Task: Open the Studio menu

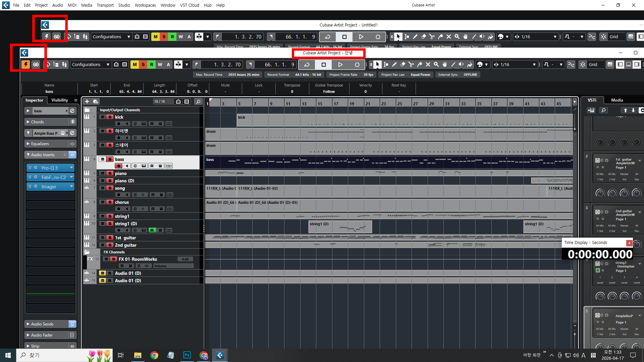Action: (x=124, y=5)
